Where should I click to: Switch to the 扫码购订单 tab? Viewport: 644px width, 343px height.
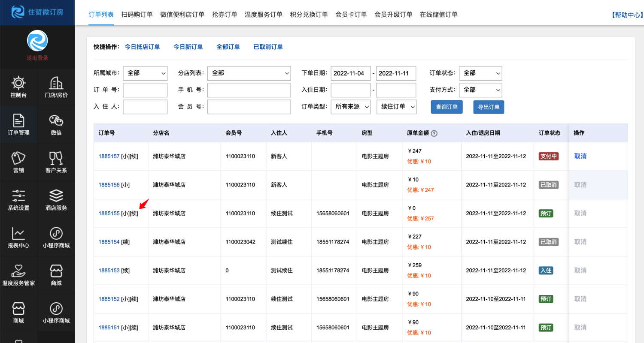pyautogui.click(x=137, y=14)
